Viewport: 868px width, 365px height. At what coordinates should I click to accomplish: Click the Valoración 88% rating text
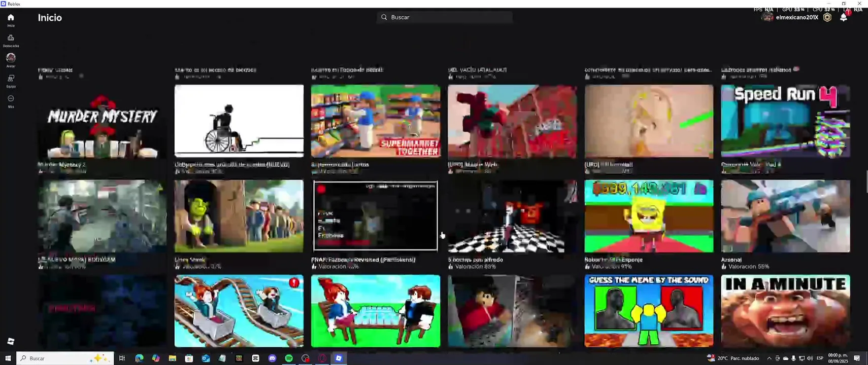tap(475, 267)
